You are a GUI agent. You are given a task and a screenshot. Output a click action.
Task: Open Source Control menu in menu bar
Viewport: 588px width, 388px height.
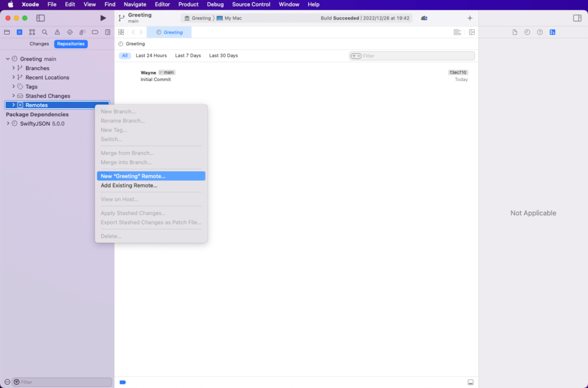[x=251, y=5]
